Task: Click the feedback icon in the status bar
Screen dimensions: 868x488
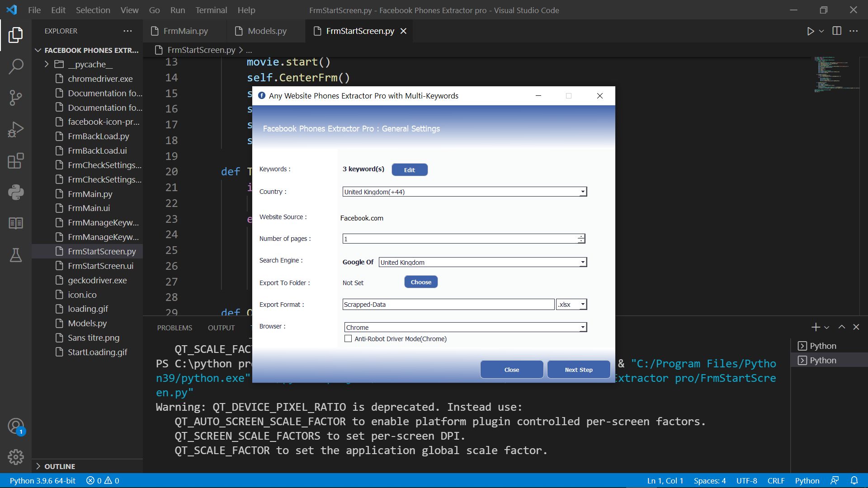Action: coord(835,481)
